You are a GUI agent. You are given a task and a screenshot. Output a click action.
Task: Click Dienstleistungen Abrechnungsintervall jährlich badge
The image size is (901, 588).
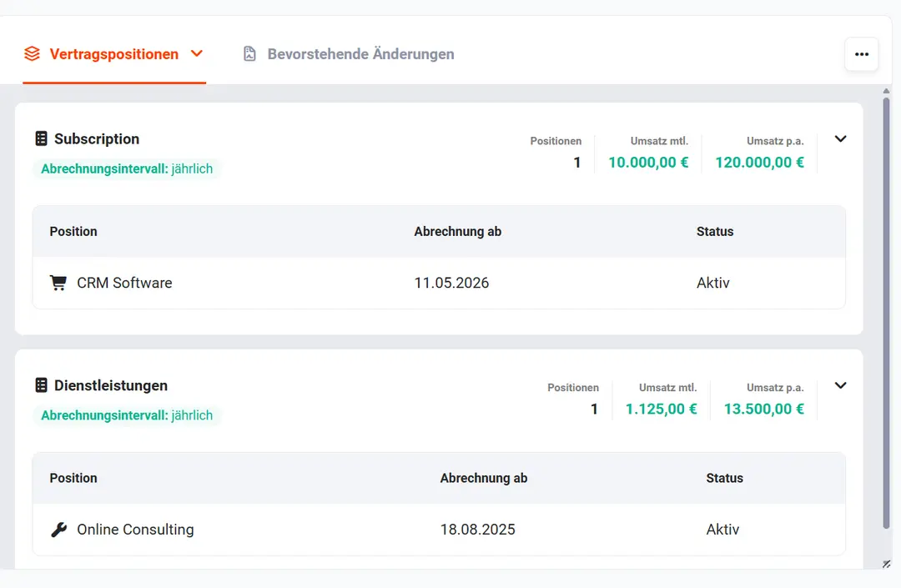[x=127, y=415]
